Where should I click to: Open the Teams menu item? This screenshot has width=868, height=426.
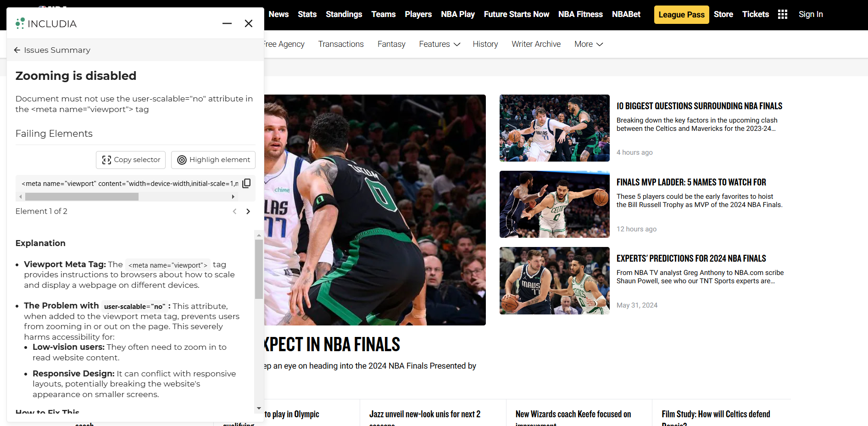[x=384, y=14]
